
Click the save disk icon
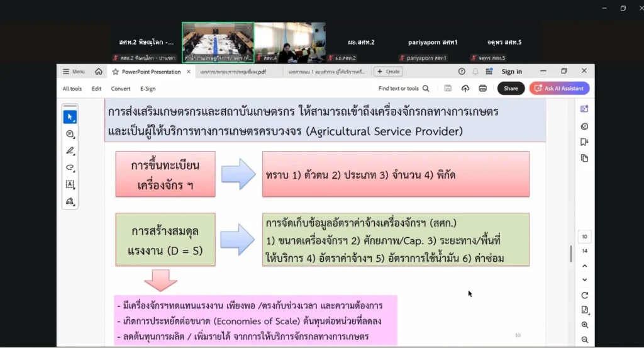pyautogui.click(x=448, y=89)
